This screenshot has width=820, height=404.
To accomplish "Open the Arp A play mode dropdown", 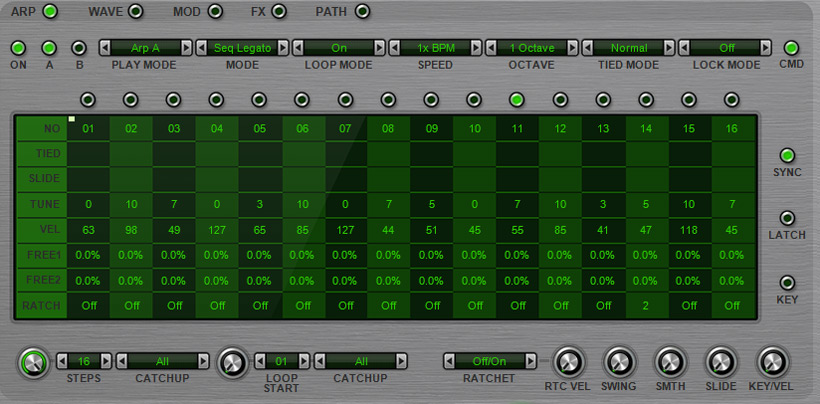I will tap(145, 48).
